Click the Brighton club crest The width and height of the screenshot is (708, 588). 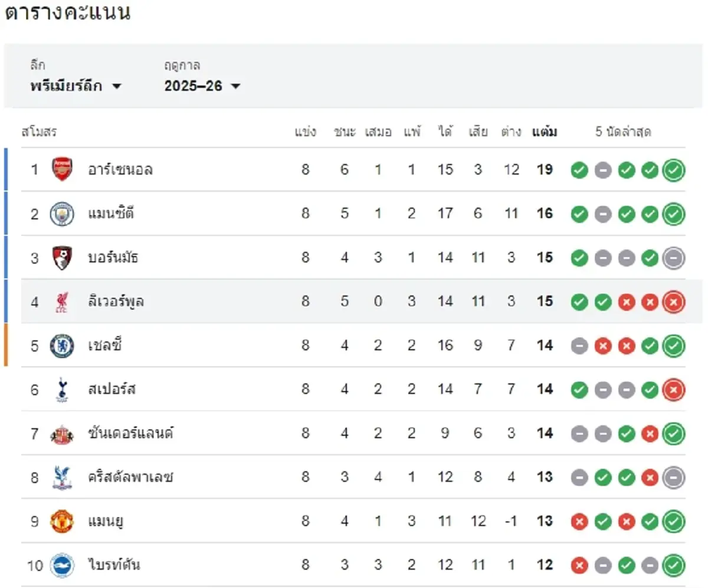pos(62,565)
